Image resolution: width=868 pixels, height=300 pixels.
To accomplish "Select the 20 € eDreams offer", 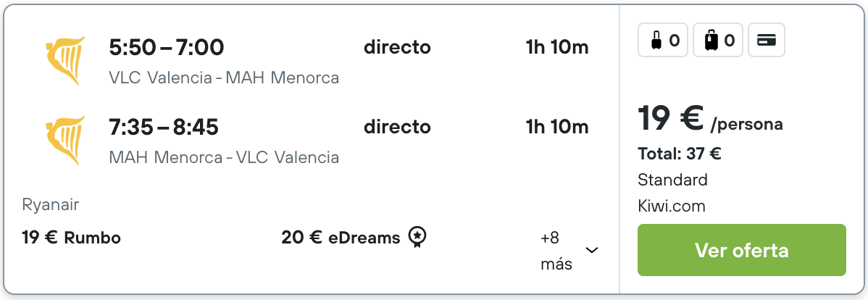I will pos(341,238).
